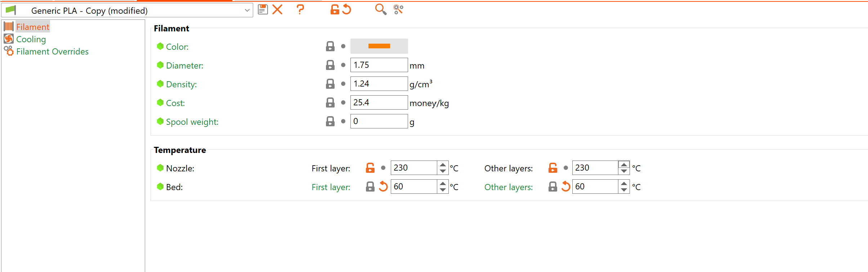Open the filament color picker swatch

pyautogui.click(x=379, y=46)
